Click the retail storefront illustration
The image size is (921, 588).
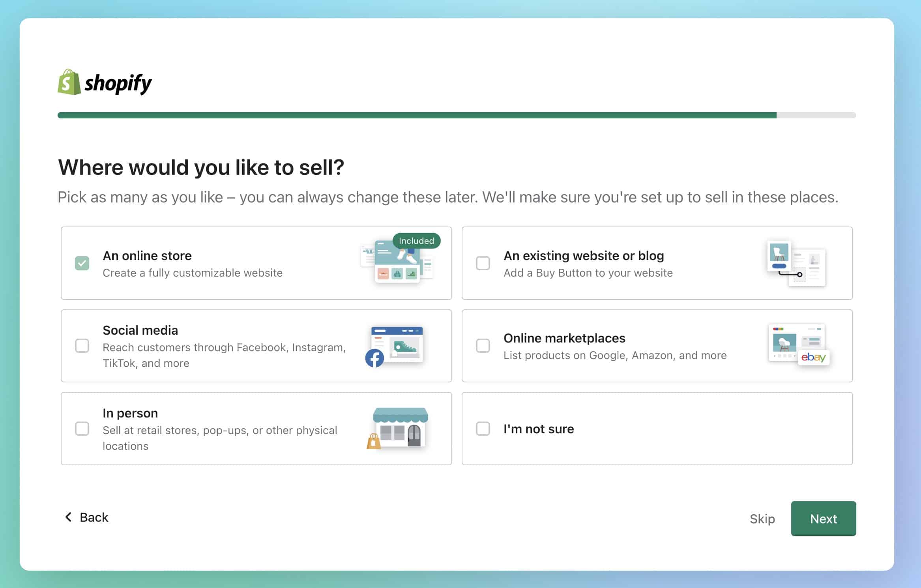[398, 429]
